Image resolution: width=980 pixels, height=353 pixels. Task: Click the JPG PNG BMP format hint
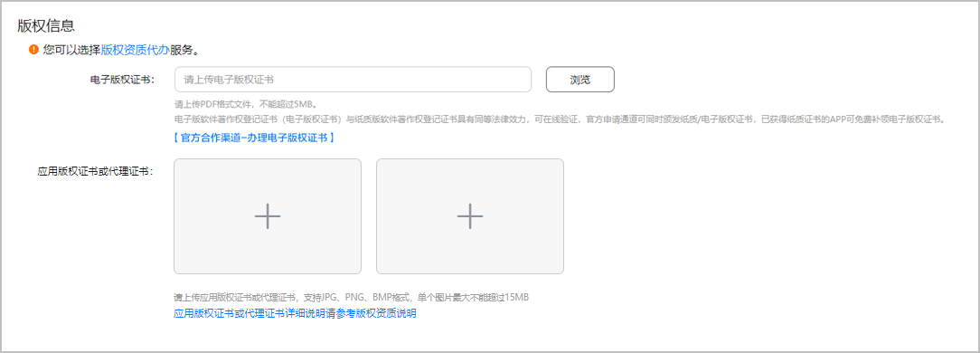coord(352,297)
